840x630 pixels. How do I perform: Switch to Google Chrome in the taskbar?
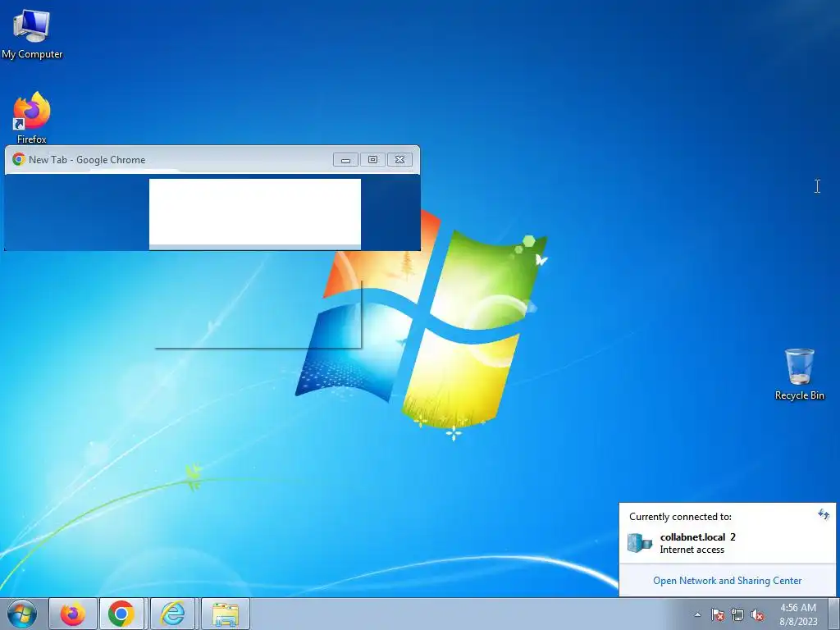[121, 614]
